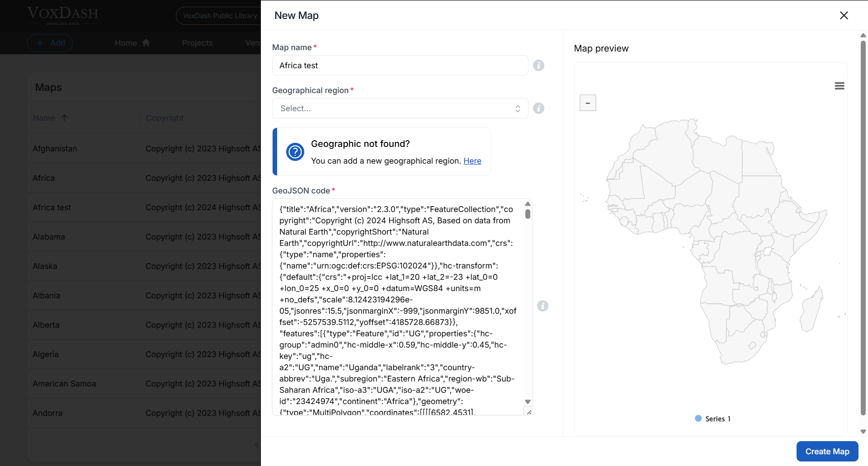Click inside the Map name input field

400,65
